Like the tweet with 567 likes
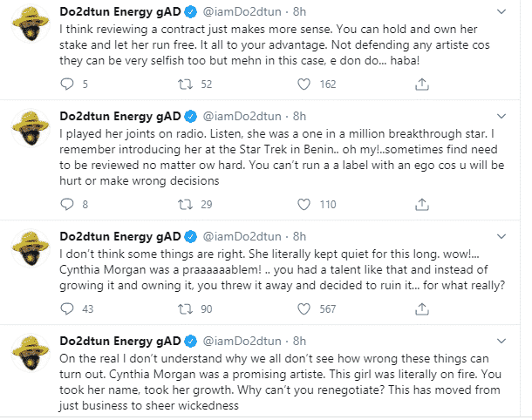 304,309
